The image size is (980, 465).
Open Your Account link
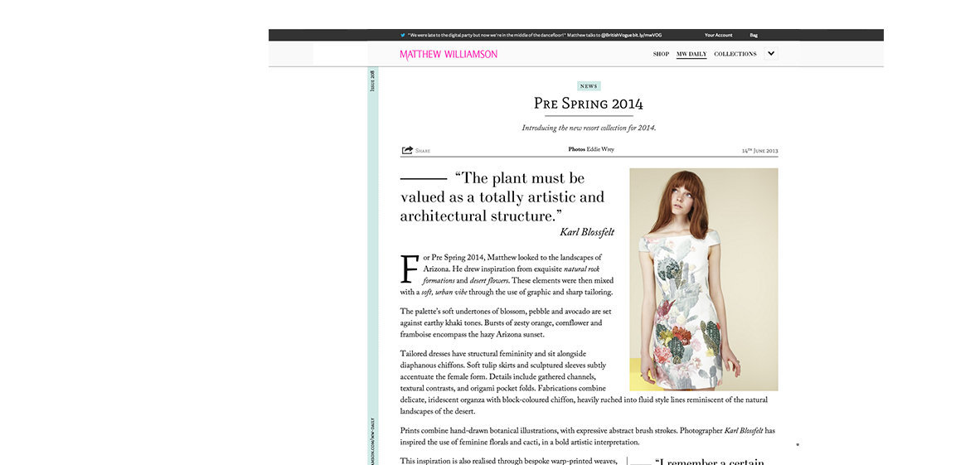tap(718, 36)
